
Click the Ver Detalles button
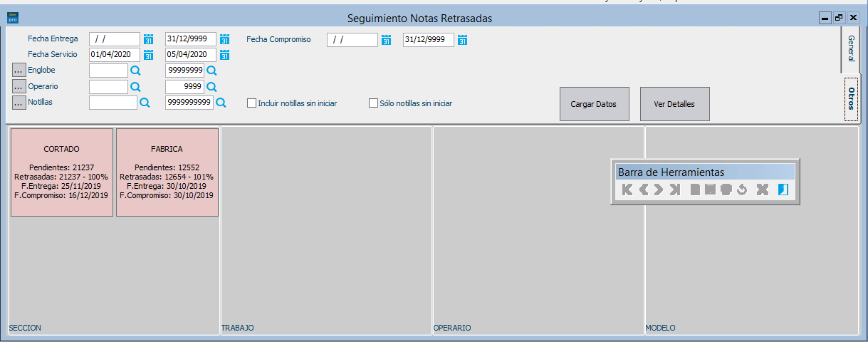[674, 104]
